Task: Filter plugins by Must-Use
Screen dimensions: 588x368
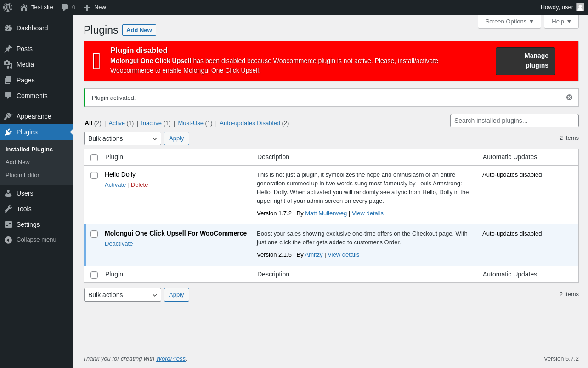Action: [191, 123]
